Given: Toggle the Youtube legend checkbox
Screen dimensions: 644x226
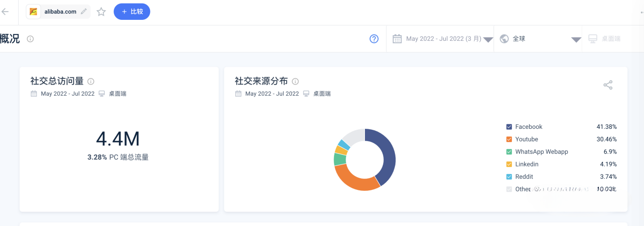Looking at the screenshot, I should pyautogui.click(x=509, y=139).
